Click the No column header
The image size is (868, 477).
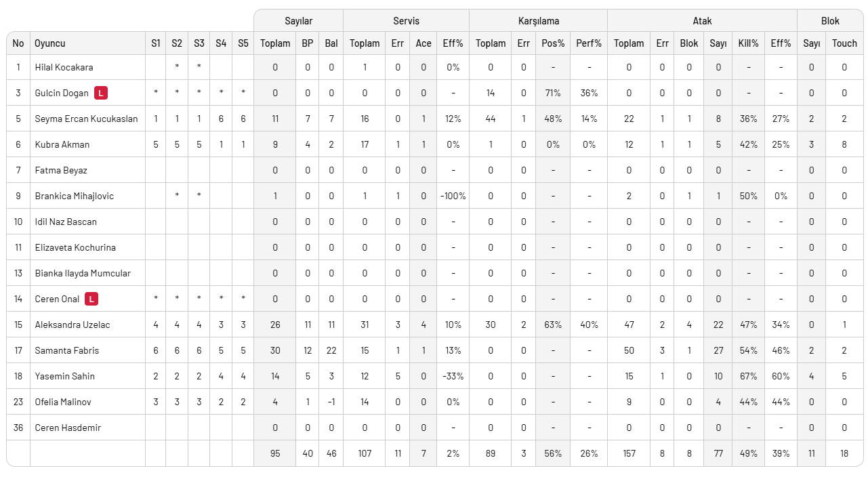click(18, 43)
